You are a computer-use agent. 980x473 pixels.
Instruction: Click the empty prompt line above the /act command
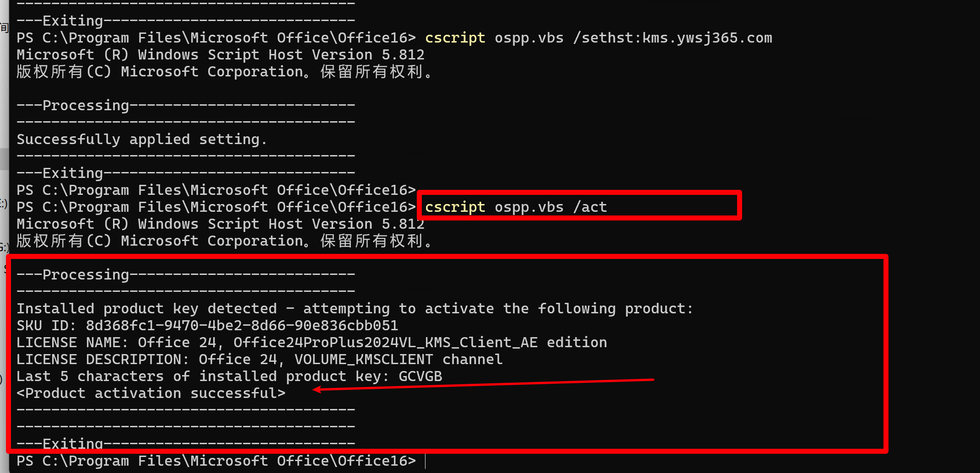pyautogui.click(x=216, y=190)
